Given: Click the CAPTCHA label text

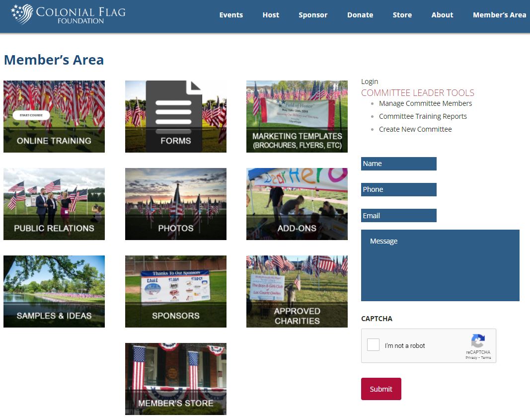Looking at the screenshot, I should (x=377, y=319).
